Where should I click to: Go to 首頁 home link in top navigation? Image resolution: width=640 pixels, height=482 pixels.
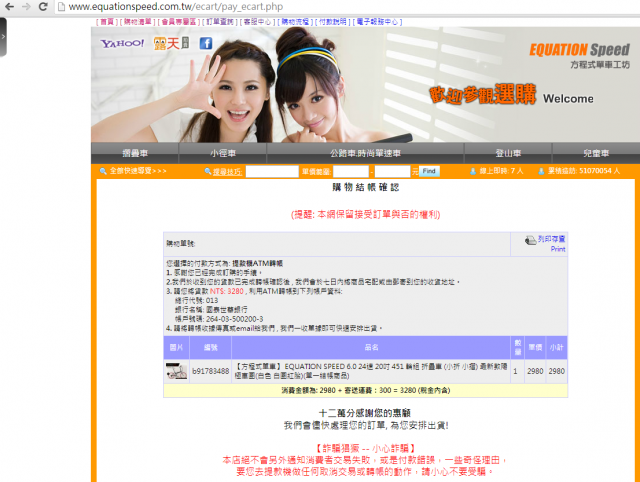[107, 22]
